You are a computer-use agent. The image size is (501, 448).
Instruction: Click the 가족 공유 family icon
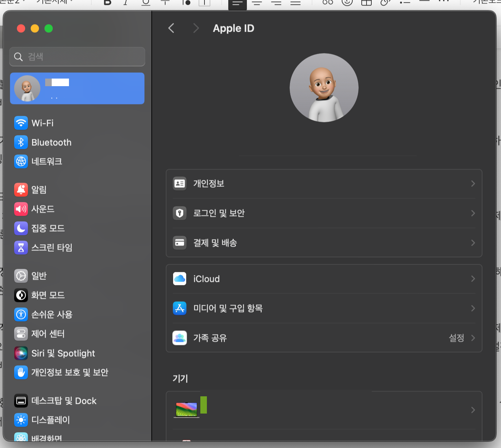[180, 338]
